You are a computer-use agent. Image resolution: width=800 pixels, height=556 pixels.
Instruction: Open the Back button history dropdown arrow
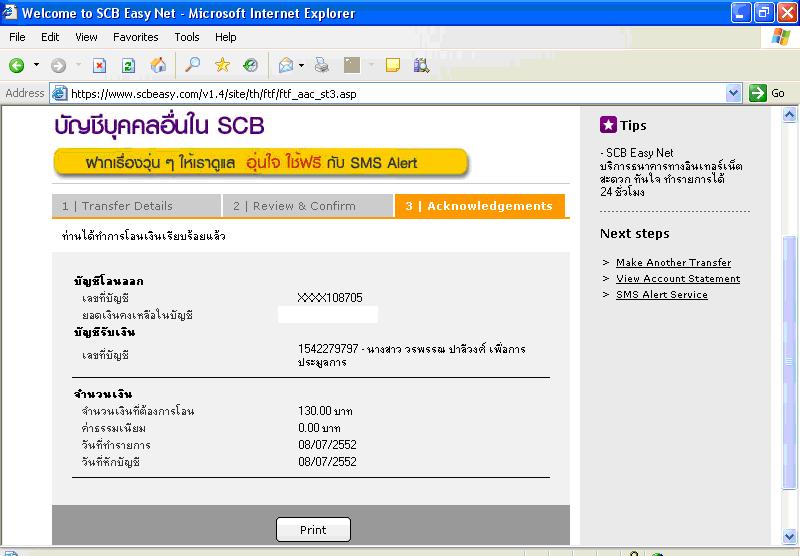(x=36, y=65)
